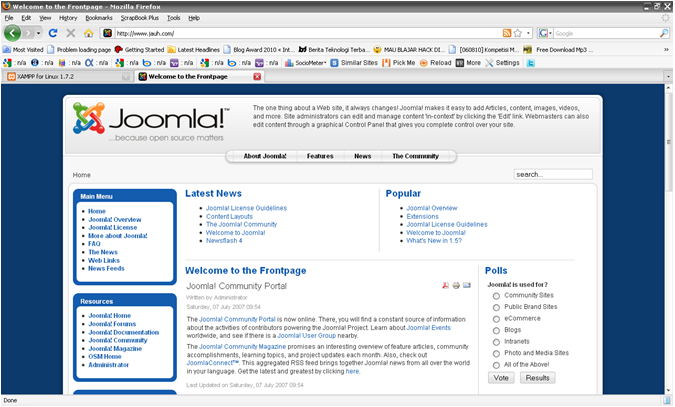Click the Joomla! User Group link

(307, 336)
